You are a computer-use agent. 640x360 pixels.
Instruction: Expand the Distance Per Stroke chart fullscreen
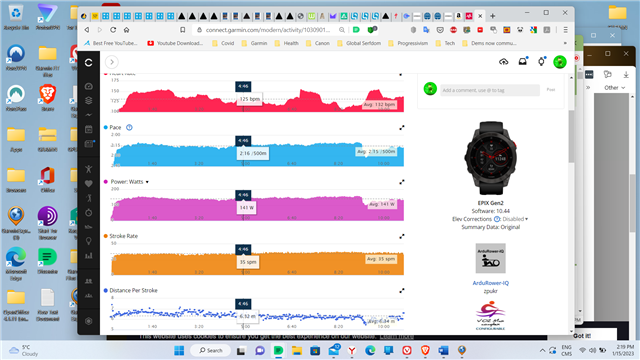point(402,290)
